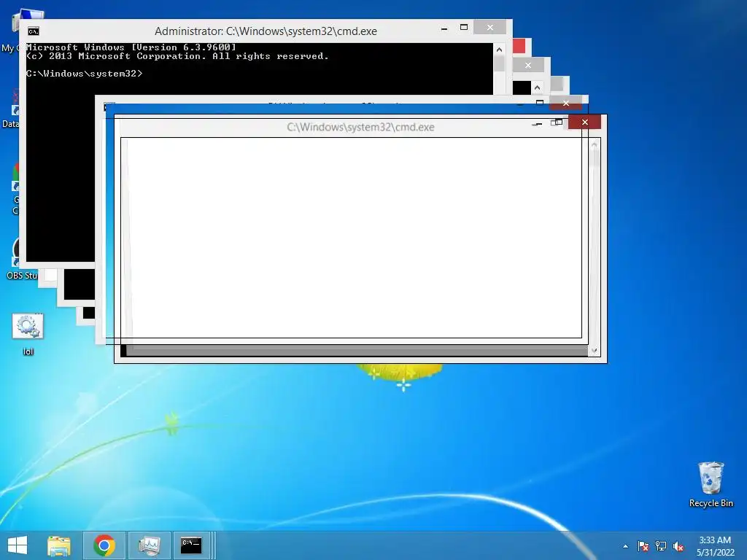Viewport: 747px width, 560px height.
Task: Launch Google Chrome from the taskbar
Action: (x=104, y=545)
